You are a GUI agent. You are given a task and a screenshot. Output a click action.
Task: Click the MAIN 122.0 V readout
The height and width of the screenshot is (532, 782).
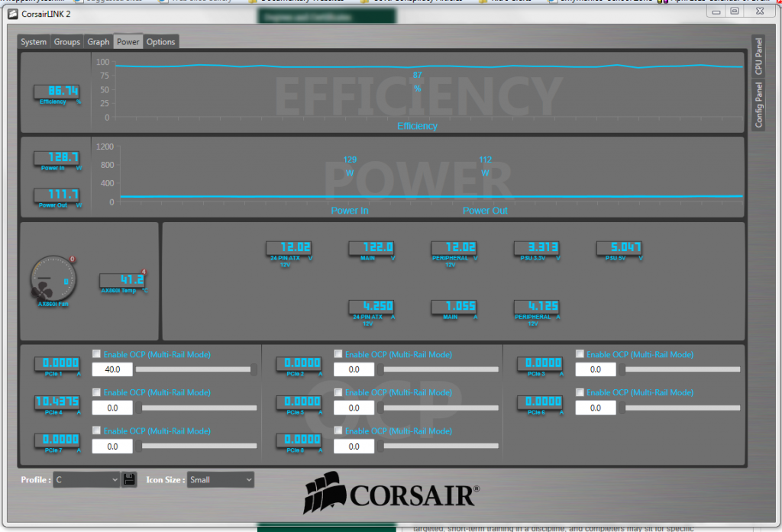[x=372, y=248]
